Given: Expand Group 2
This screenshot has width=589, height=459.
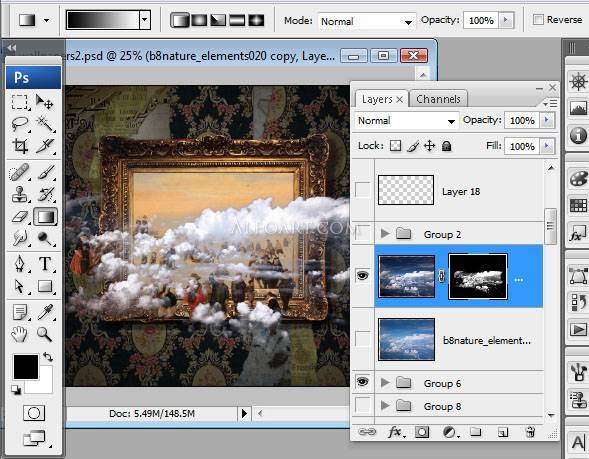Looking at the screenshot, I should [384, 234].
